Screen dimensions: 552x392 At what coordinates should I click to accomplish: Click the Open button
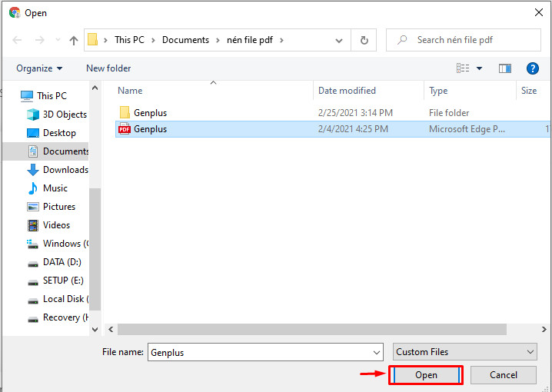tap(426, 375)
